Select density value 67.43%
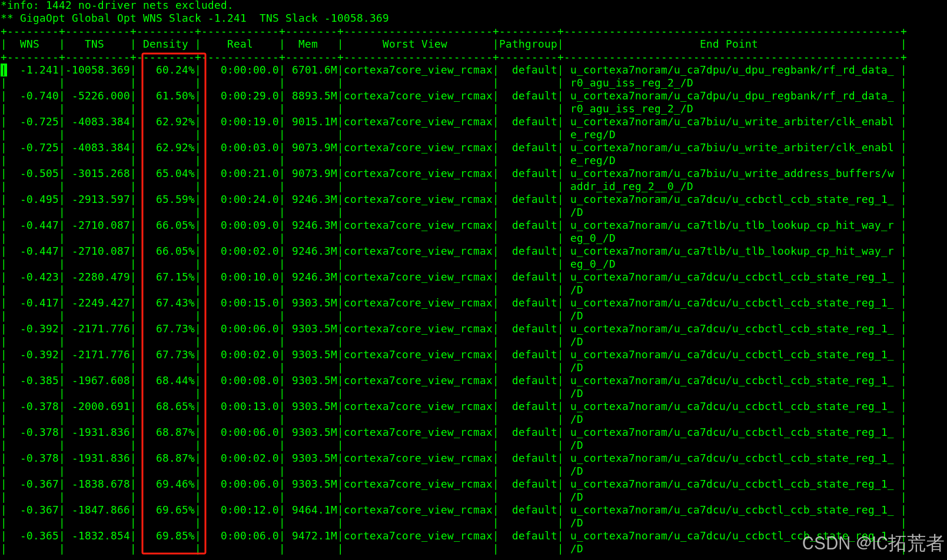Viewport: 947px width, 560px height. pyautogui.click(x=175, y=303)
